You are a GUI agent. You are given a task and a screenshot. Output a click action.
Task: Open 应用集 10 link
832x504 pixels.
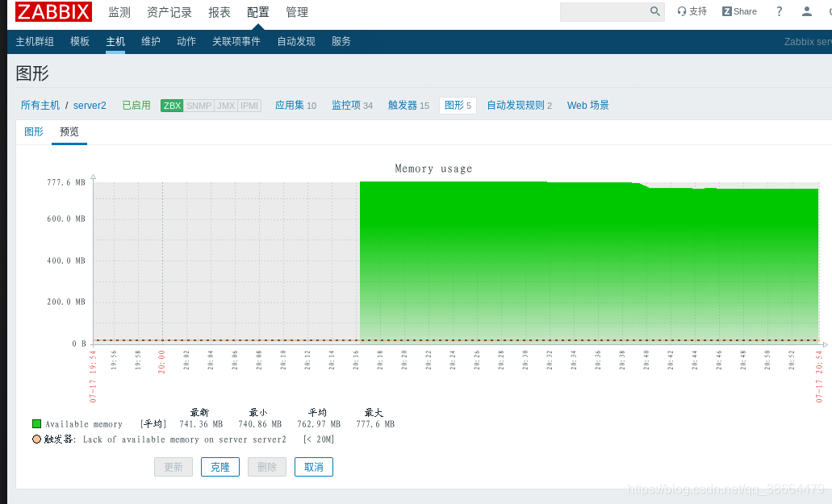click(x=295, y=106)
